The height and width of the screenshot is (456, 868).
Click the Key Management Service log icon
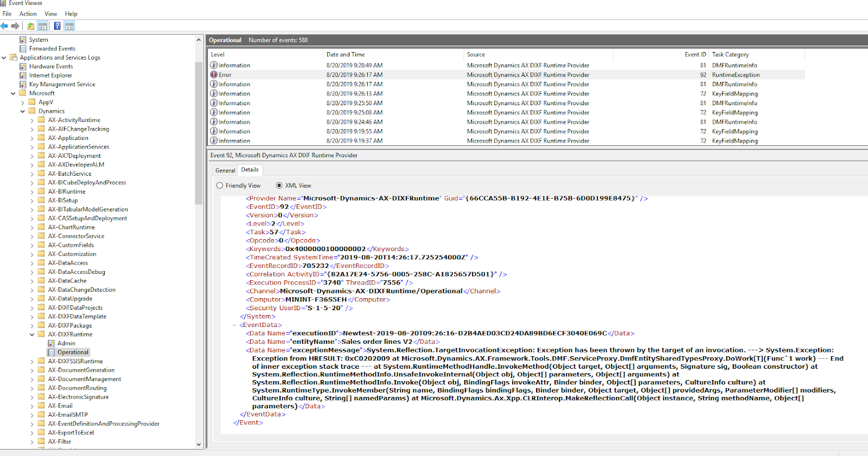click(x=23, y=85)
